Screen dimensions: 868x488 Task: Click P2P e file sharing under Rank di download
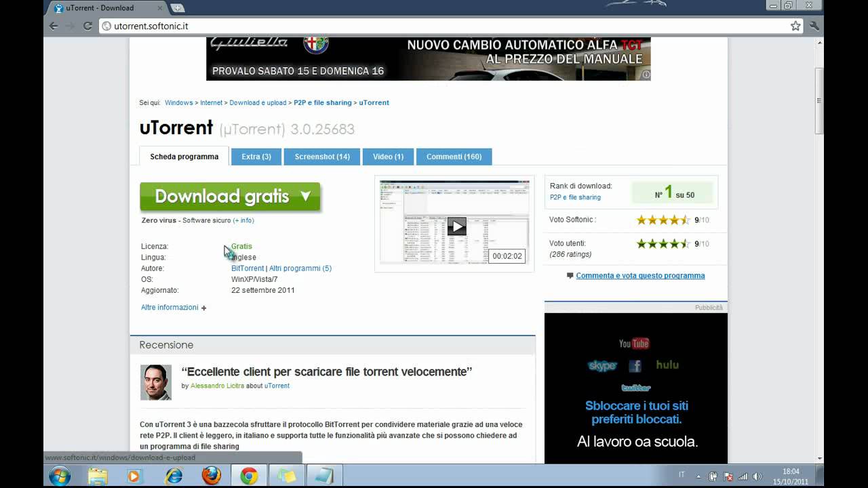(575, 197)
